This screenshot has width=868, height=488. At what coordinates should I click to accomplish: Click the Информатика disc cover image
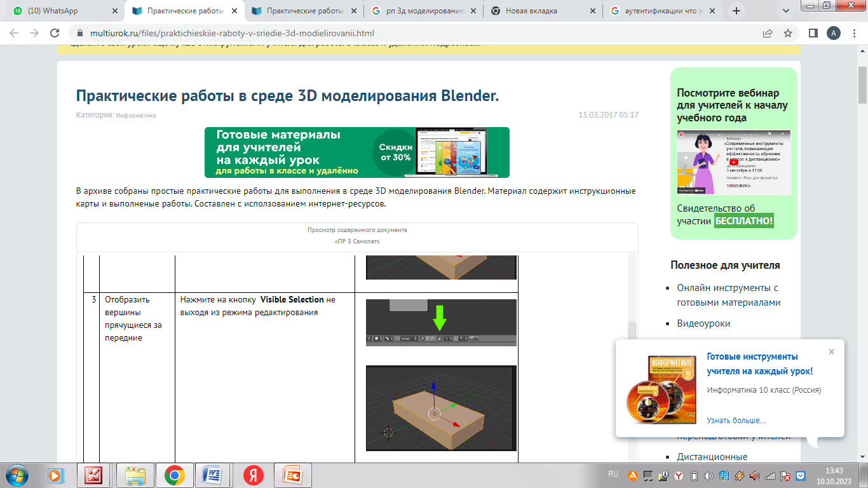coord(660,390)
